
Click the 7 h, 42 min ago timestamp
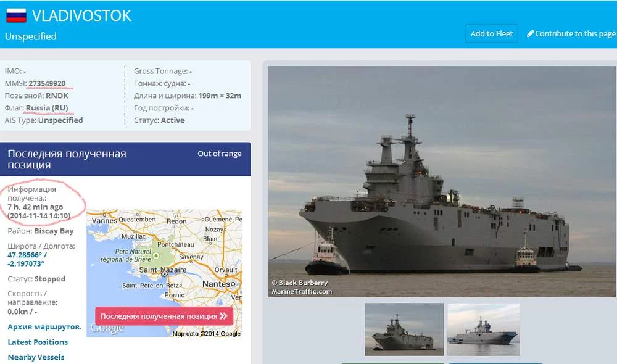point(35,207)
